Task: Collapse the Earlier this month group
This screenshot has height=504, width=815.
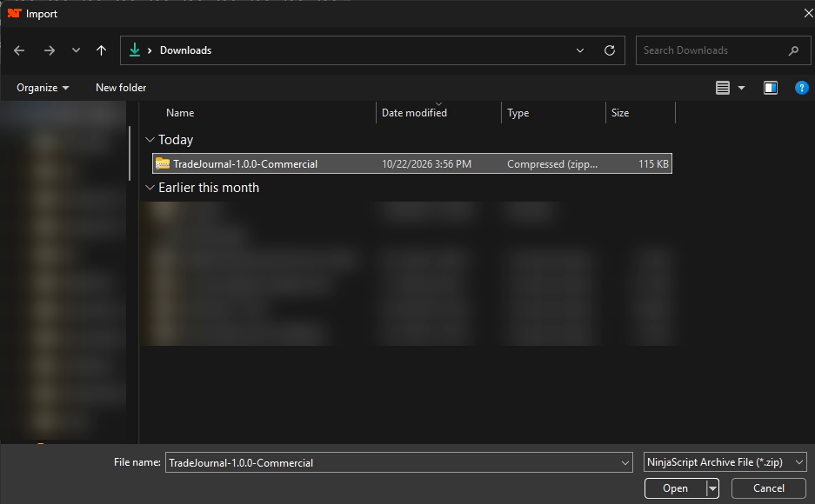Action: click(150, 188)
